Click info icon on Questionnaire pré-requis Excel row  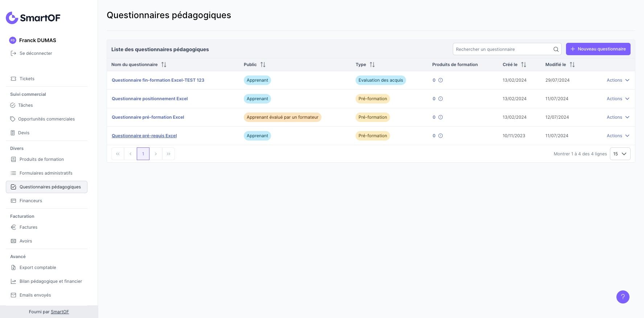[440, 136]
